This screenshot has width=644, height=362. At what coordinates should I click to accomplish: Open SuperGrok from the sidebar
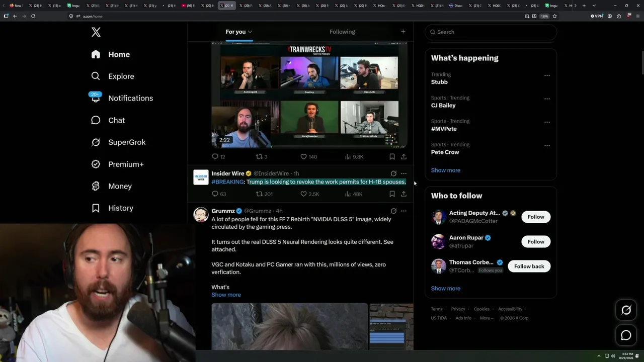click(118, 142)
